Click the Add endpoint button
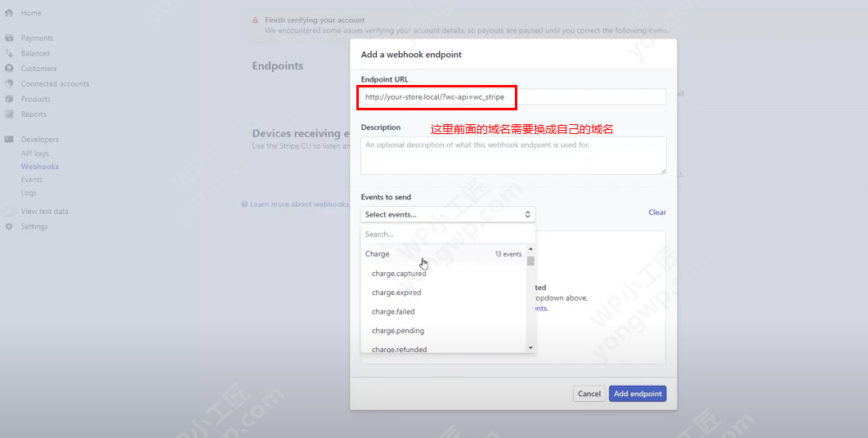Viewport: 868px width, 438px height. pos(638,394)
